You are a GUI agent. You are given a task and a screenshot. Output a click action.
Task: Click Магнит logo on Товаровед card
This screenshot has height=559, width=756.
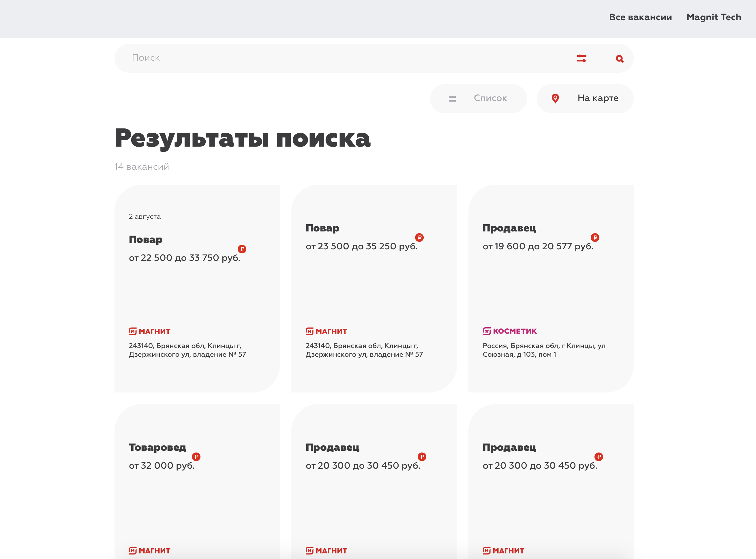coord(149,551)
